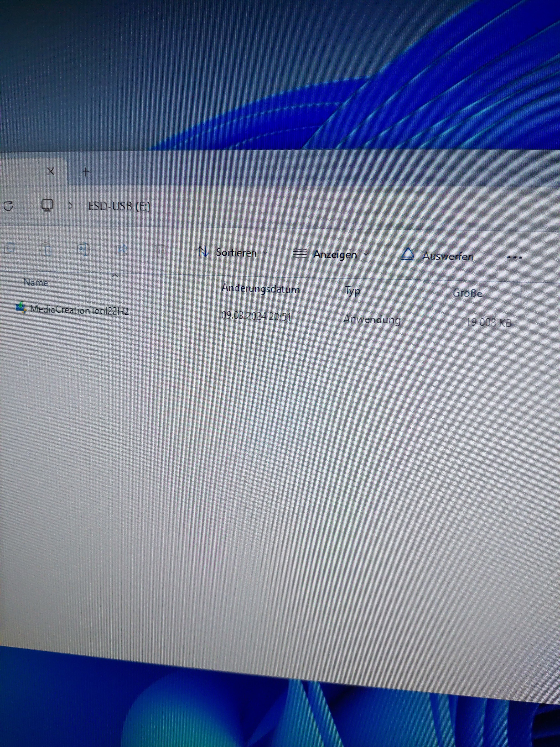Click the MediaCreationTool22H2 file icon

pyautogui.click(x=21, y=308)
